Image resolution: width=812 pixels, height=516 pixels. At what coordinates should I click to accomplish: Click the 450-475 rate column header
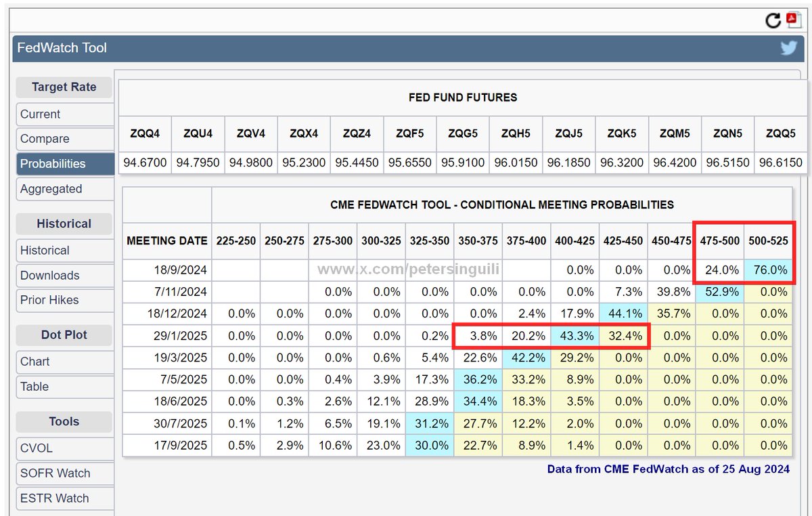(x=672, y=240)
